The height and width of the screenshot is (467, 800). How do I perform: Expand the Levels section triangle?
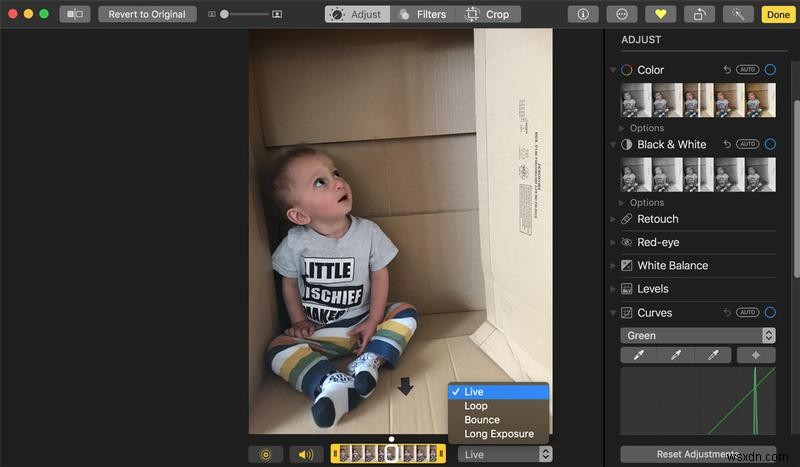(613, 289)
